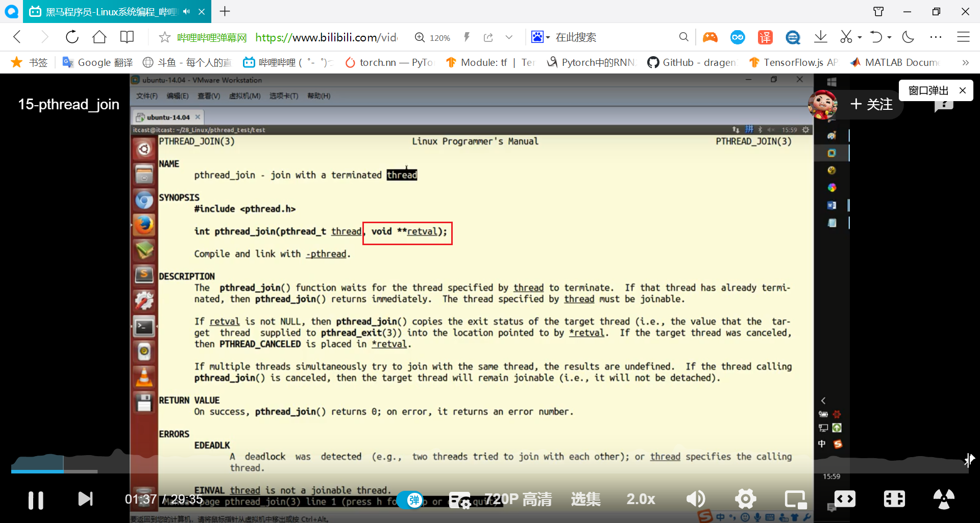Toggle the danmaku (弹) switch
This screenshot has height=523, width=980.
click(411, 500)
